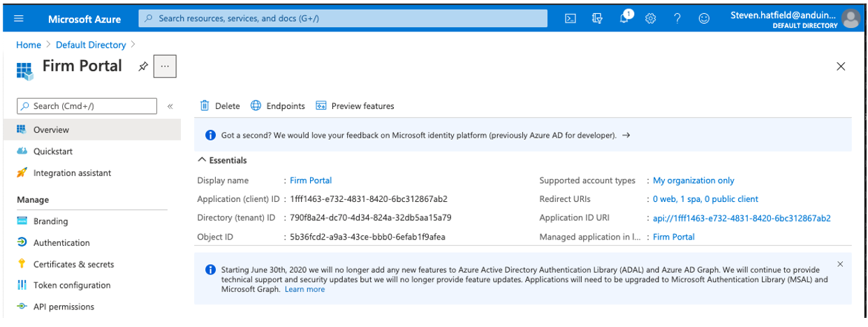The width and height of the screenshot is (868, 327).
Task: Dismiss the ADAL deprecation notice
Action: coord(840,264)
